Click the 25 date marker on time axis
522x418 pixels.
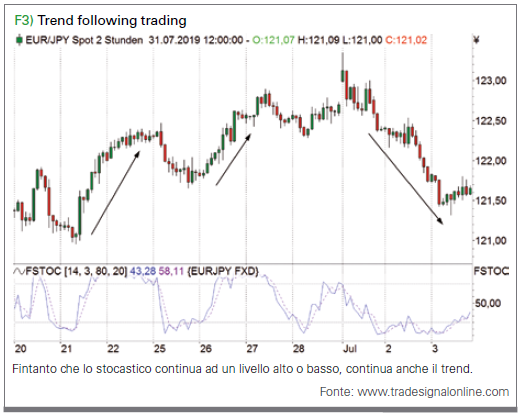(x=160, y=349)
